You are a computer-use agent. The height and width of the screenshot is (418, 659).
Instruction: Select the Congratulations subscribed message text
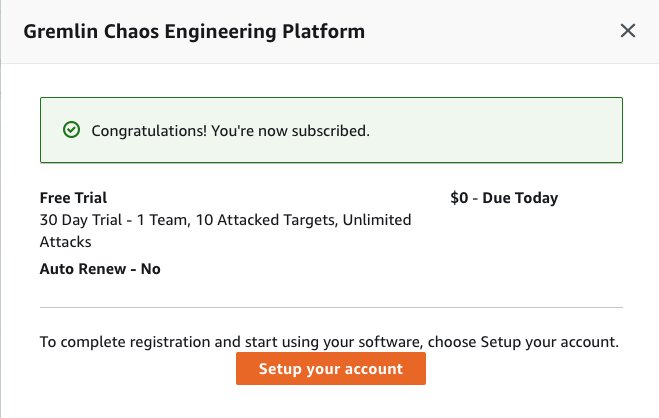[x=230, y=131]
